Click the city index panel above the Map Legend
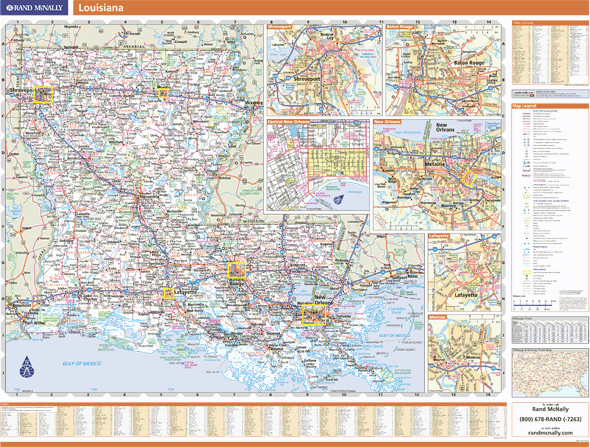590x447 pixels. 550,53
